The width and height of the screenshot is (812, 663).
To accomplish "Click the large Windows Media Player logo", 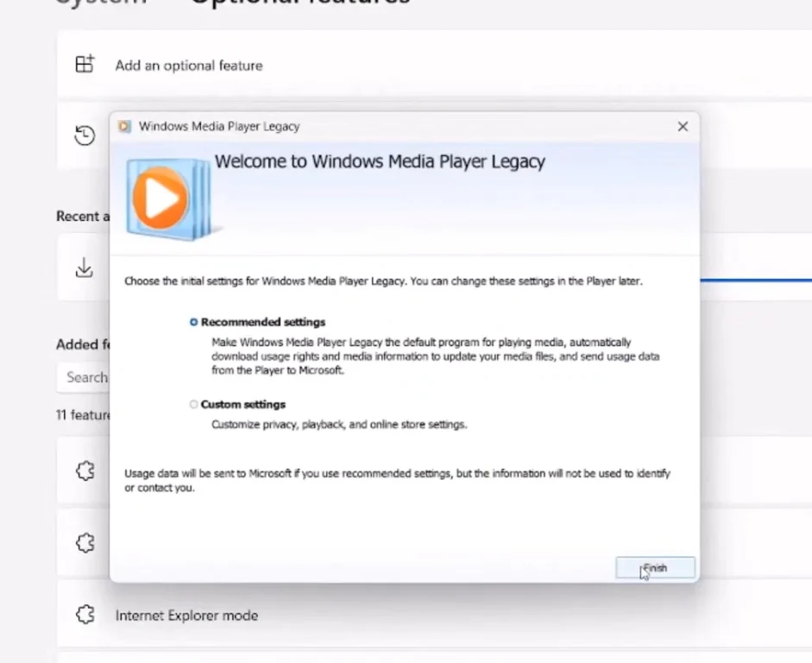I will (x=169, y=199).
